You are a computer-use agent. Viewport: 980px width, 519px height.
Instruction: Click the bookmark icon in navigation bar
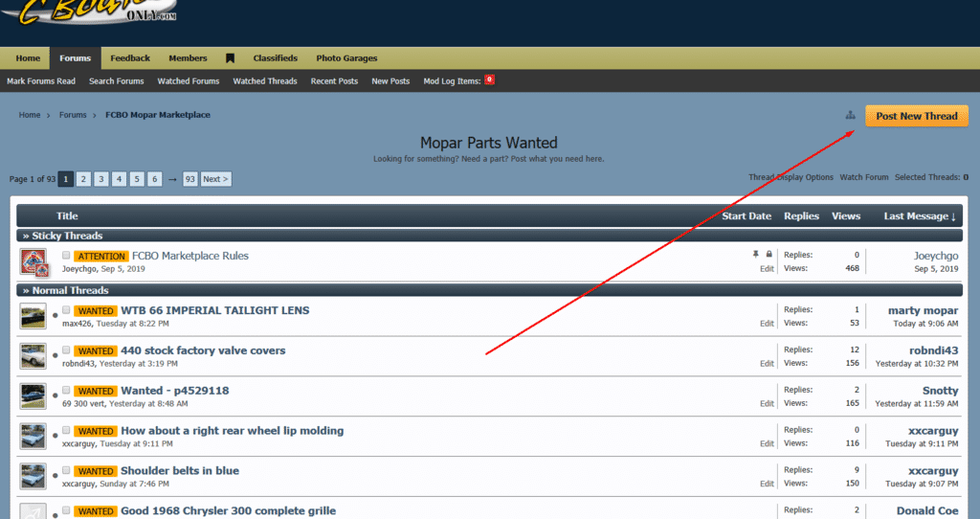pos(230,58)
